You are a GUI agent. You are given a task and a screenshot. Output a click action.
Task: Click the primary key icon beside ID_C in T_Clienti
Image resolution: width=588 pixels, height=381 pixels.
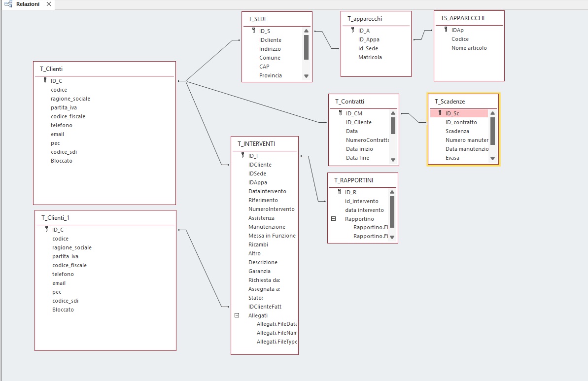click(x=45, y=81)
